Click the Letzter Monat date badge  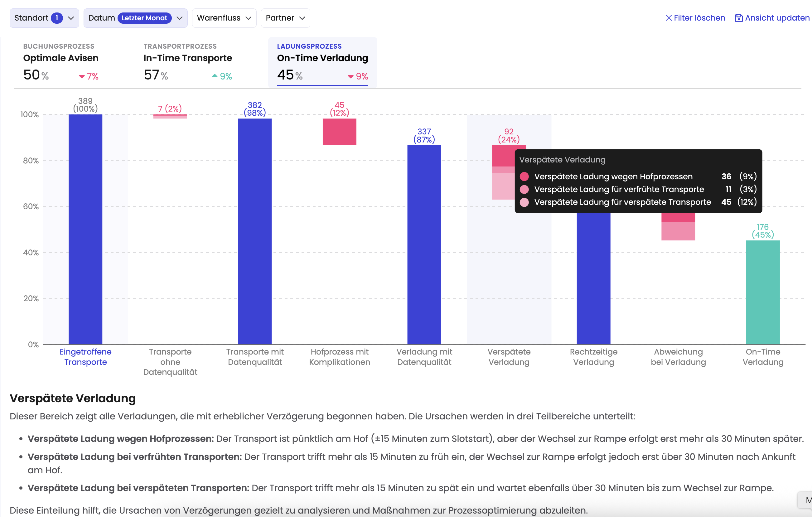click(x=144, y=18)
